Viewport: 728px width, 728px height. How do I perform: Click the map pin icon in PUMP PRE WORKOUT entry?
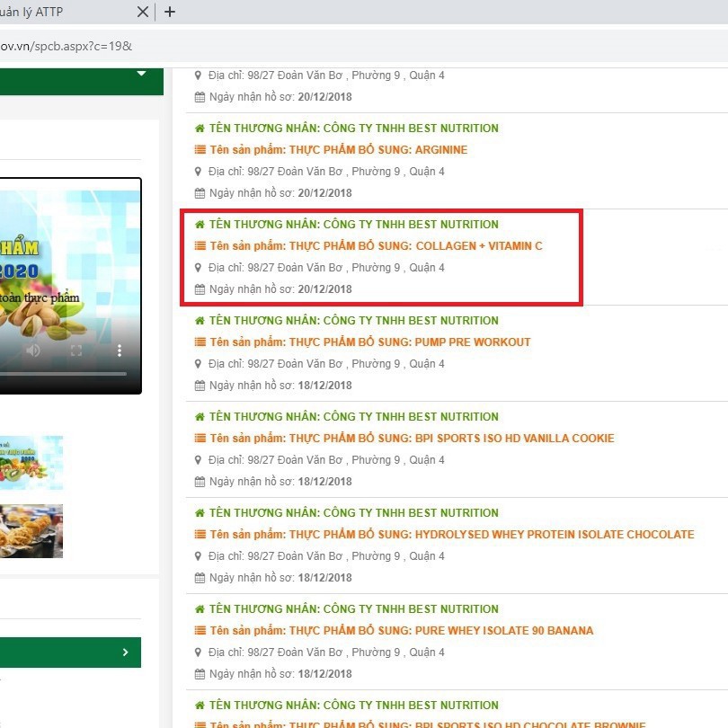point(199,364)
